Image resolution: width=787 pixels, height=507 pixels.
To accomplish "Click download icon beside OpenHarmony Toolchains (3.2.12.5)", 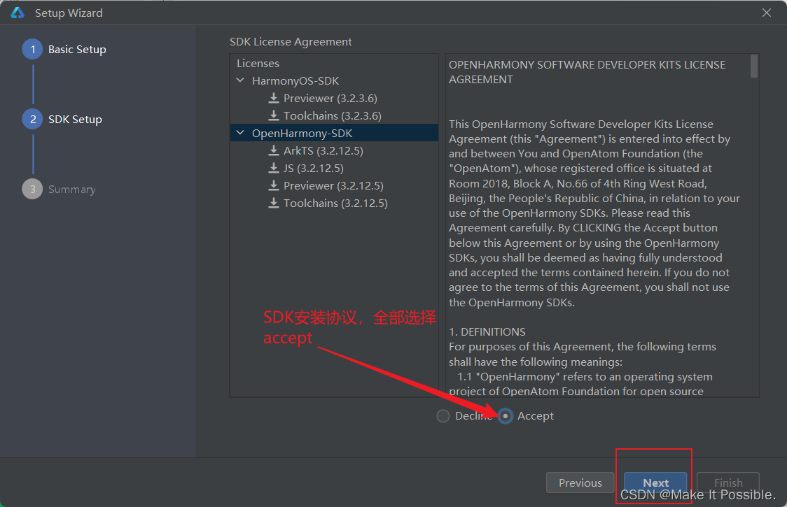I will [274, 203].
